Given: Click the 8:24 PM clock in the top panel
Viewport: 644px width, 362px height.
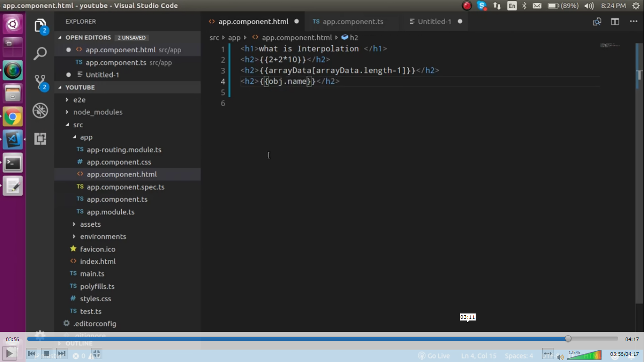Looking at the screenshot, I should tap(613, 6).
